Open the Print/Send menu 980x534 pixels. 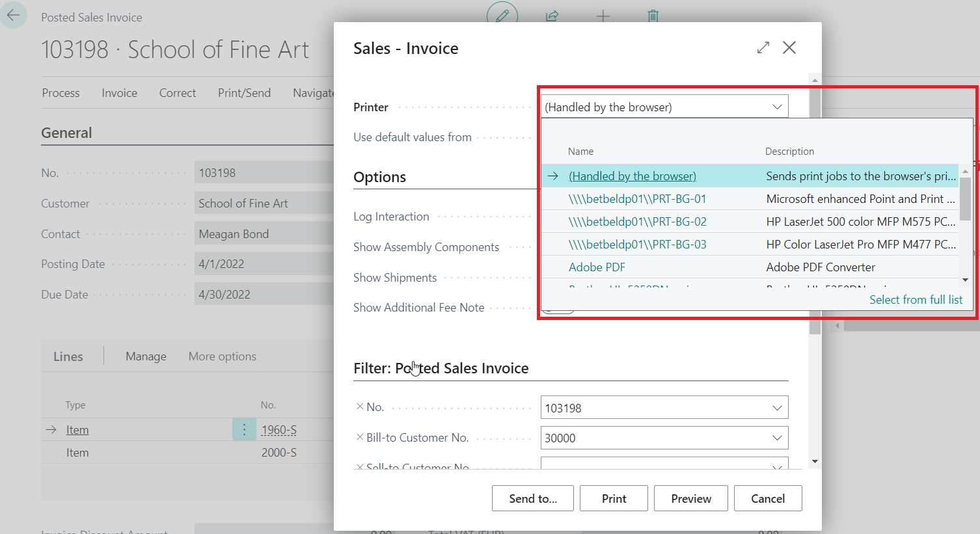244,93
